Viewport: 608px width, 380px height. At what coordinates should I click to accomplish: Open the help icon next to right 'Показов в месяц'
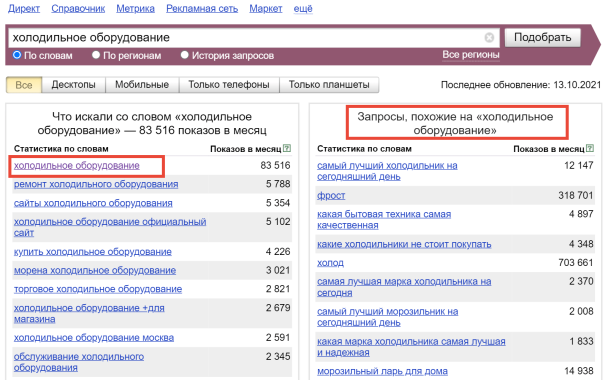[x=590, y=148]
